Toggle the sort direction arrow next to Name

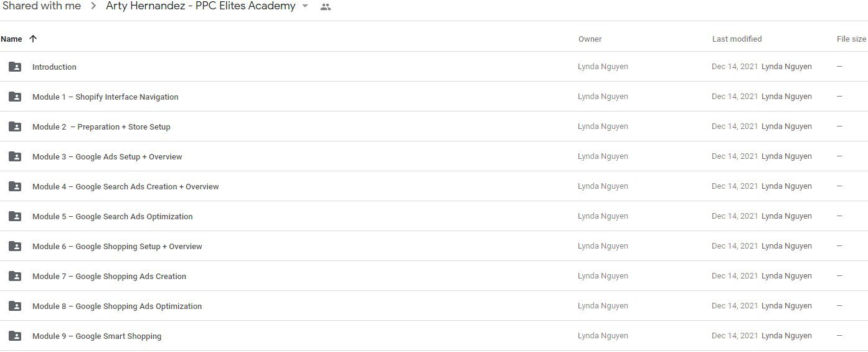point(33,39)
